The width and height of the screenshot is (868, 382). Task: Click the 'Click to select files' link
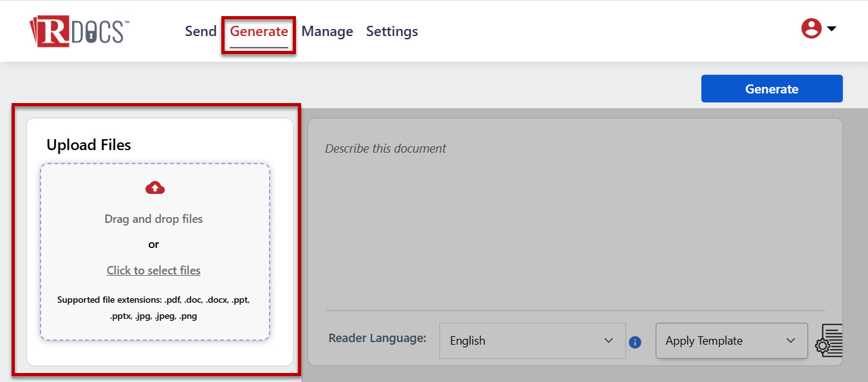[x=154, y=271]
